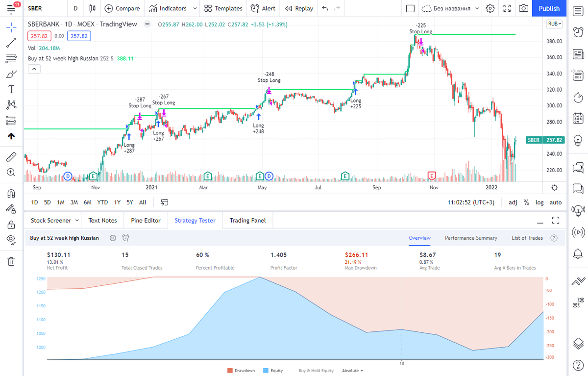Screen dimensions: 588x376
Task: Toggle percent scale mode
Action: (x=526, y=202)
